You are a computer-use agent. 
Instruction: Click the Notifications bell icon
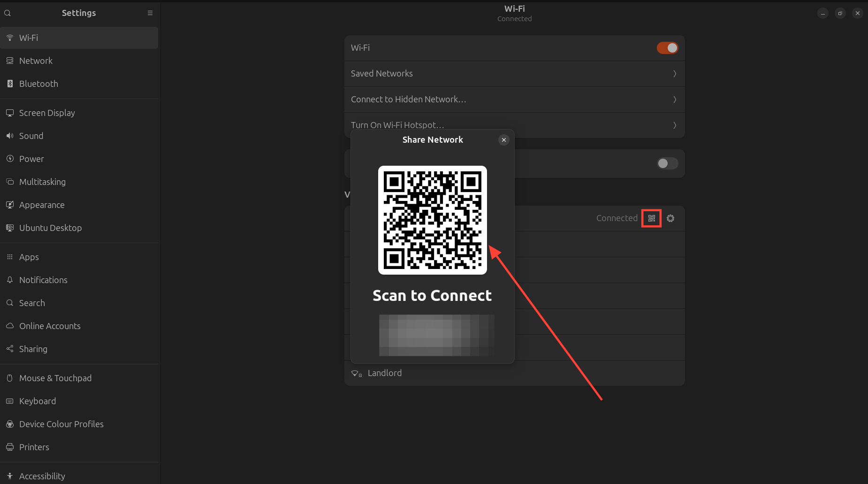(10, 280)
